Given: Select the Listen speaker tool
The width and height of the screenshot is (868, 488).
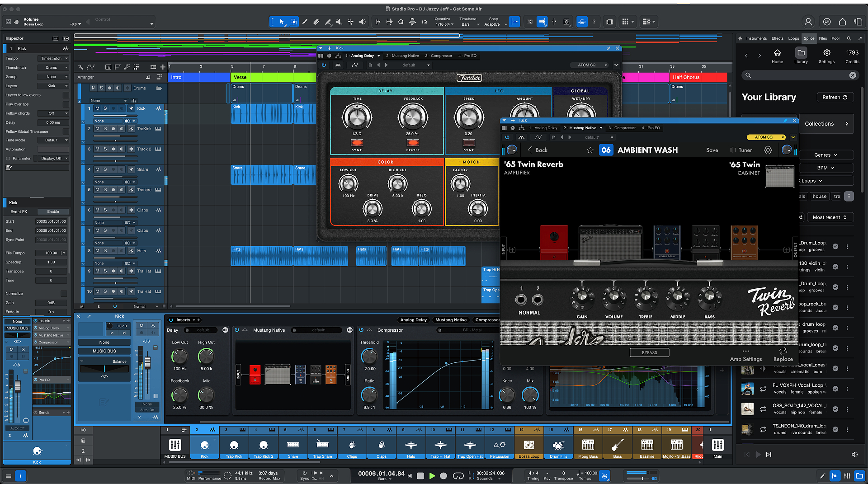Looking at the screenshot, I should tap(362, 22).
